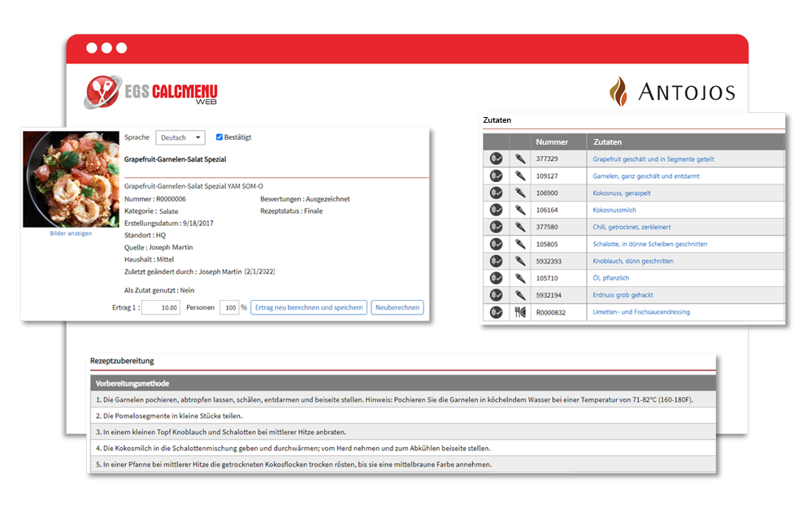Click allergen icon beside Kokosnussmilch 106164
Image resolution: width=812 pixels, height=530 pixels.
click(x=496, y=210)
